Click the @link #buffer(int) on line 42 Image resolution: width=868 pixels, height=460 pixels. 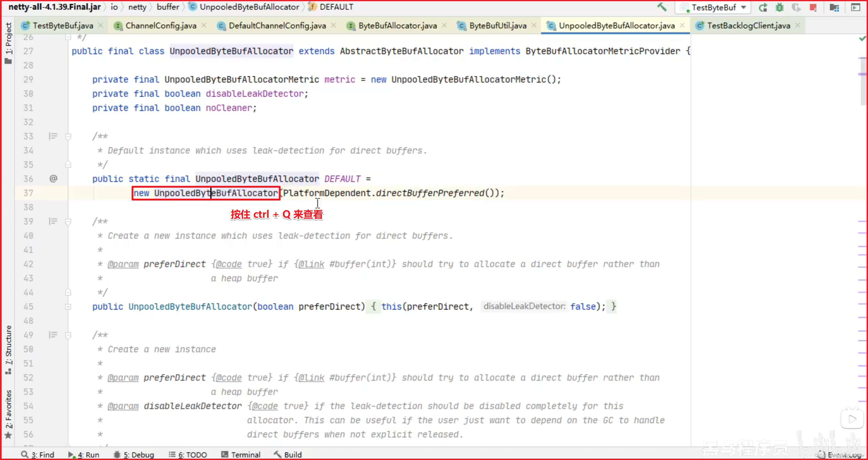tap(345, 264)
